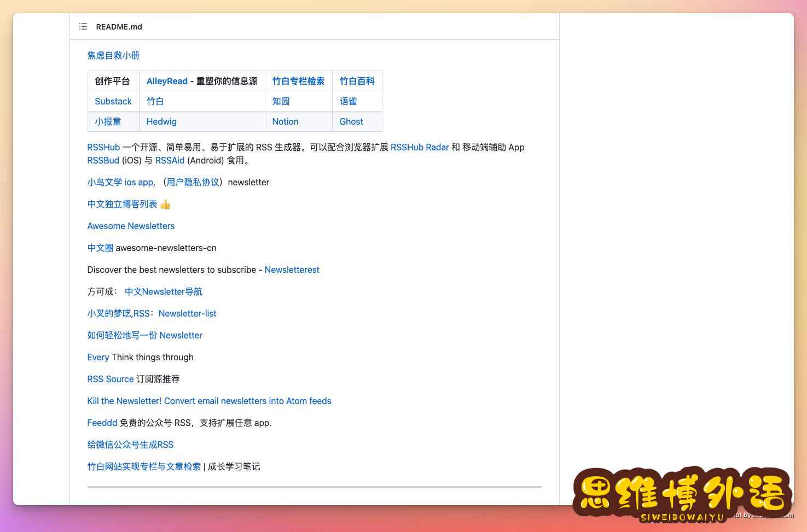Click the 创作平台 table header cell
The image size is (807, 532).
click(112, 81)
